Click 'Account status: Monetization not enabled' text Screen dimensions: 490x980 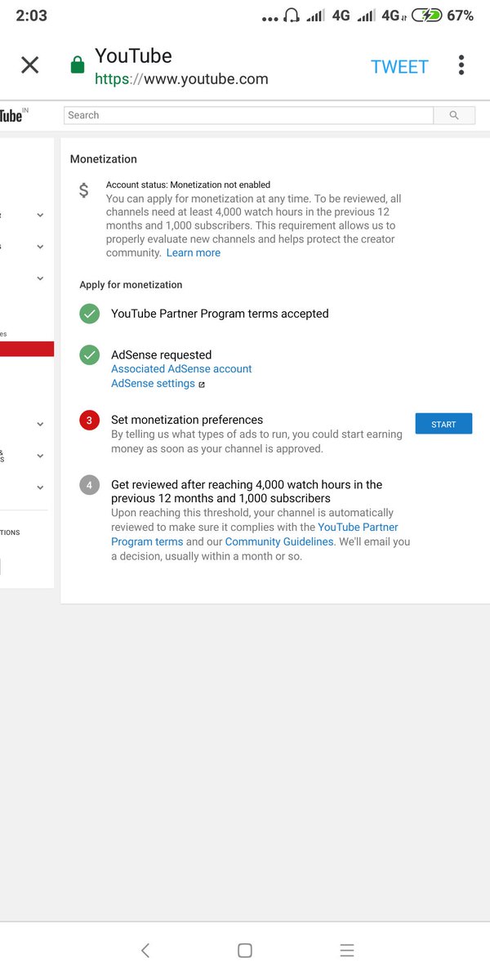coord(188,185)
